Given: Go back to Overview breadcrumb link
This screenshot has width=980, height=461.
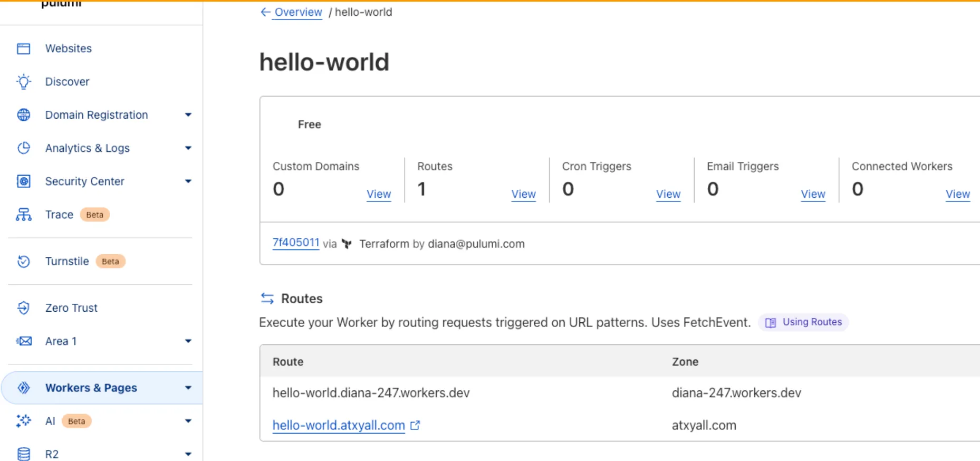Looking at the screenshot, I should pos(297,12).
